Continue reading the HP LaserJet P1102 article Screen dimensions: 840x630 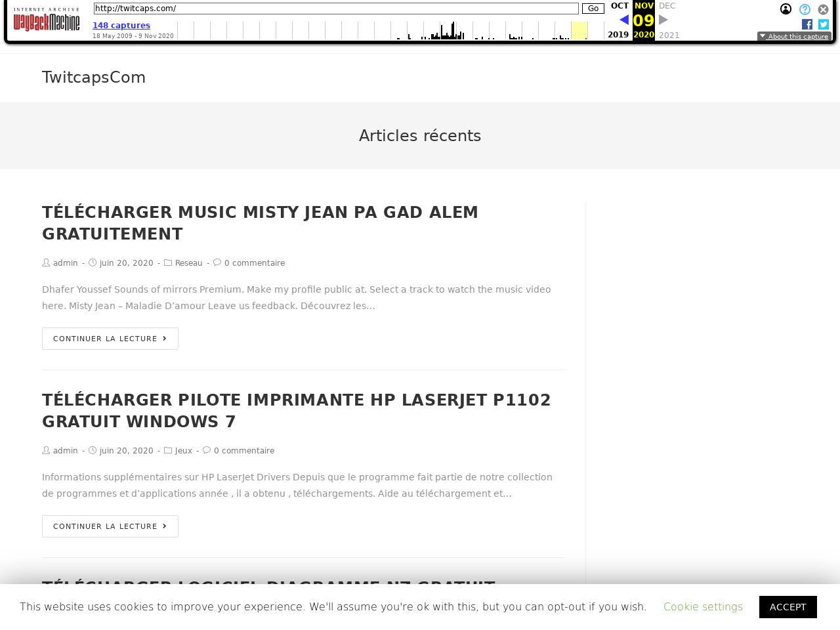tap(110, 526)
